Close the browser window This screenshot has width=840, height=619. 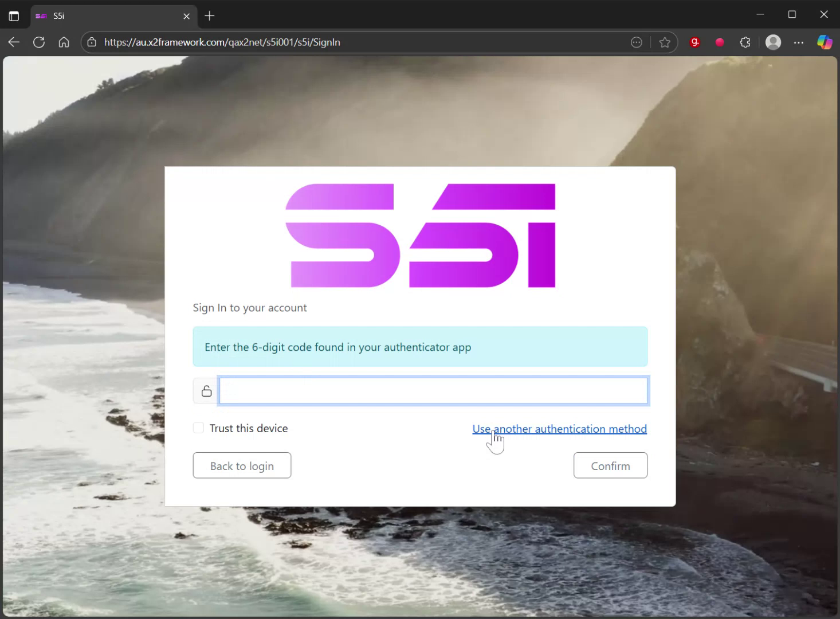[x=824, y=14]
